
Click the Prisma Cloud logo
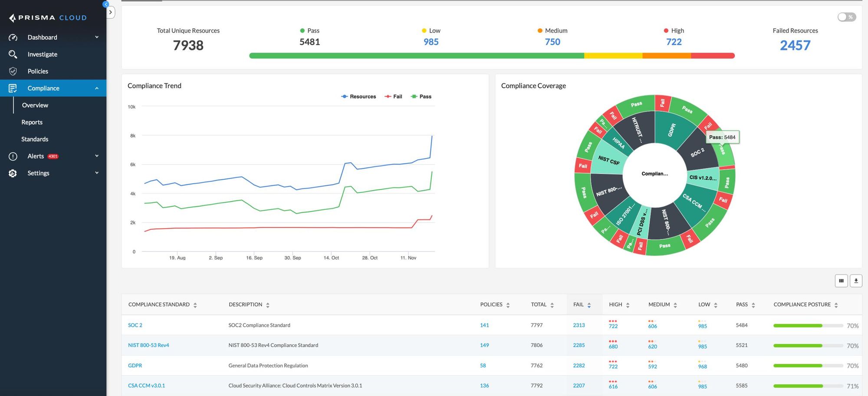pos(48,18)
